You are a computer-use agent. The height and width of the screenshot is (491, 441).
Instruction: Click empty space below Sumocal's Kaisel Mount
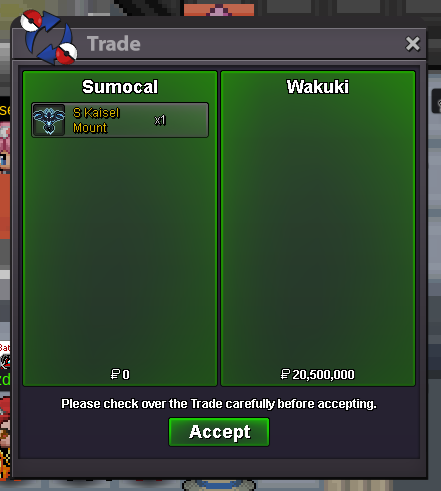click(120, 250)
